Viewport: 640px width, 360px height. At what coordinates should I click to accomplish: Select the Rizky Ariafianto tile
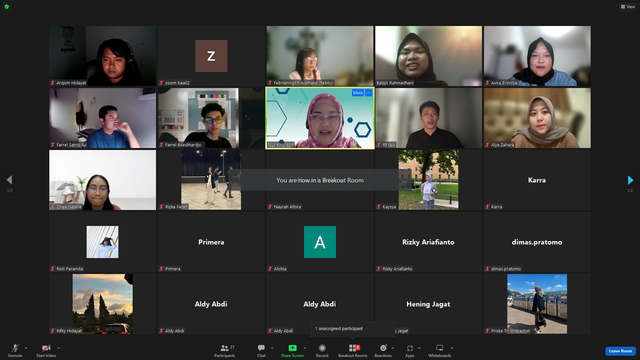(x=428, y=242)
